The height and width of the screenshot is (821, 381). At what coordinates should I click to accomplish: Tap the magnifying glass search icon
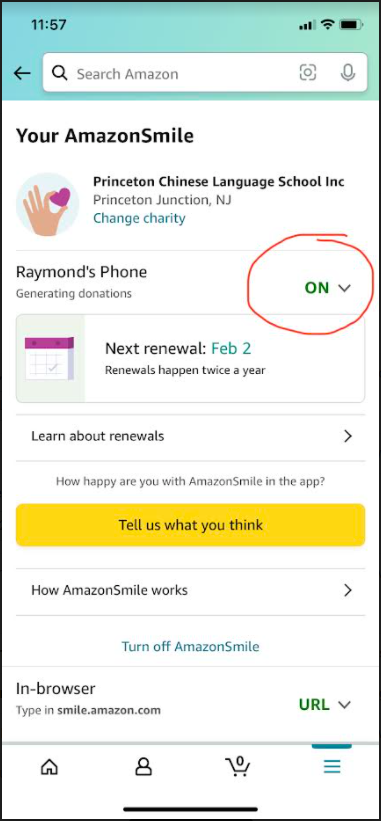pyautogui.click(x=60, y=73)
